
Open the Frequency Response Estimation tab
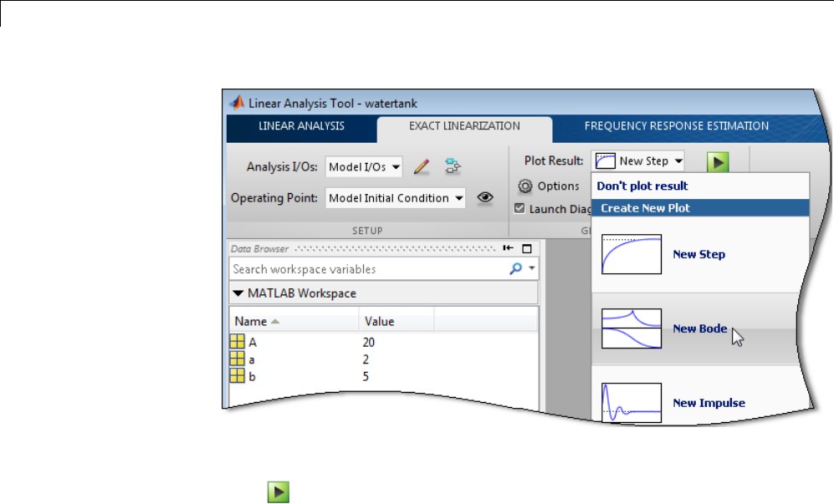[x=676, y=126]
